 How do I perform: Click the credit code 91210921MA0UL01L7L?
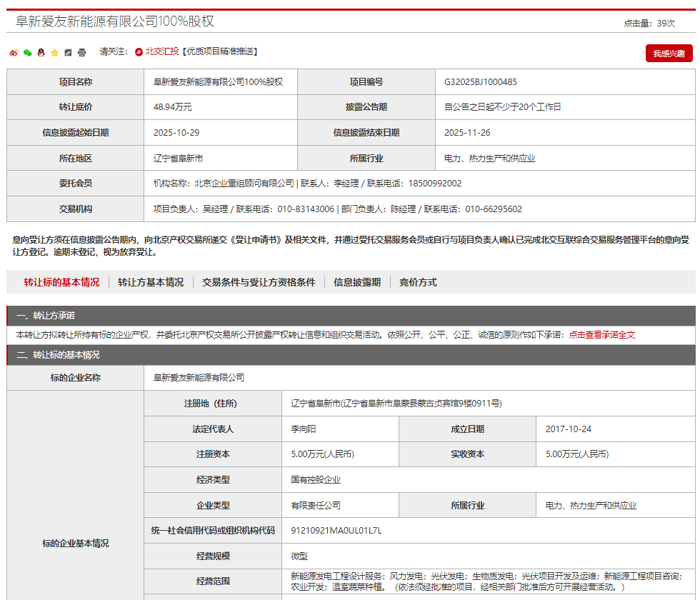coord(336,531)
